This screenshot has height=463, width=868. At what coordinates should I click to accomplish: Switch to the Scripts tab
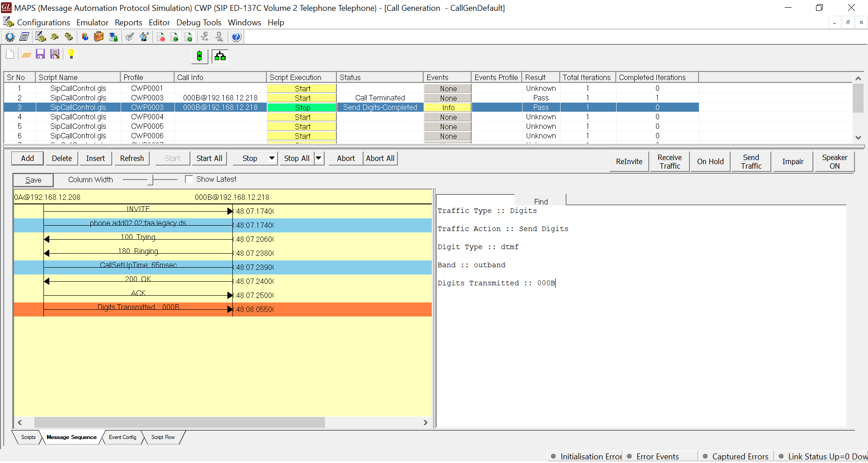[x=28, y=437]
